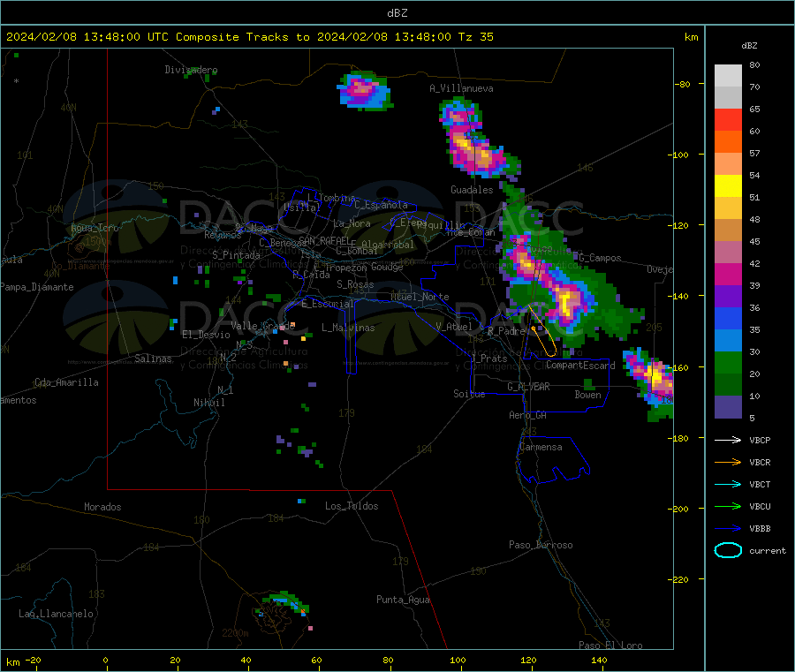
Task: Click the 'Nihuil' place label
Action: [x=209, y=403]
